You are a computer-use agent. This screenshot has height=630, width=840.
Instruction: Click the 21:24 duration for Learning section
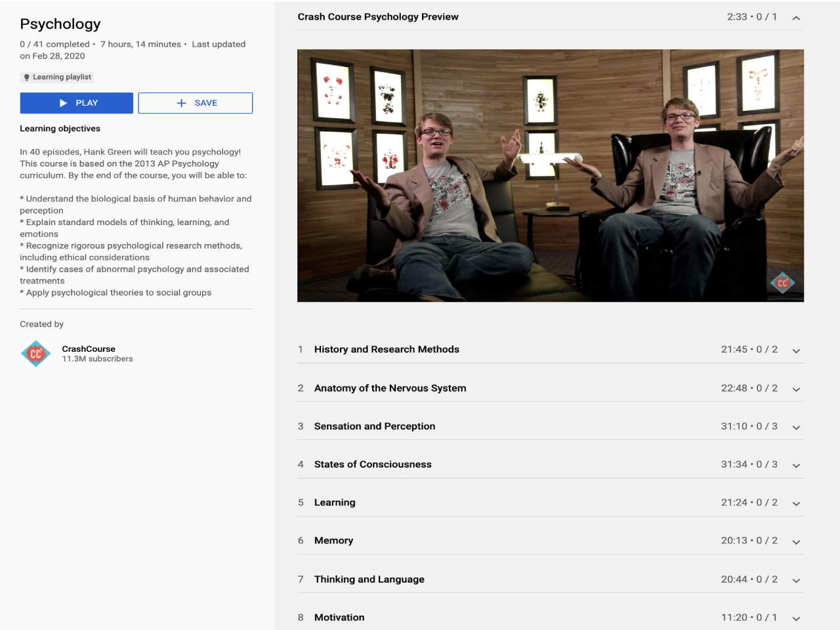(734, 502)
